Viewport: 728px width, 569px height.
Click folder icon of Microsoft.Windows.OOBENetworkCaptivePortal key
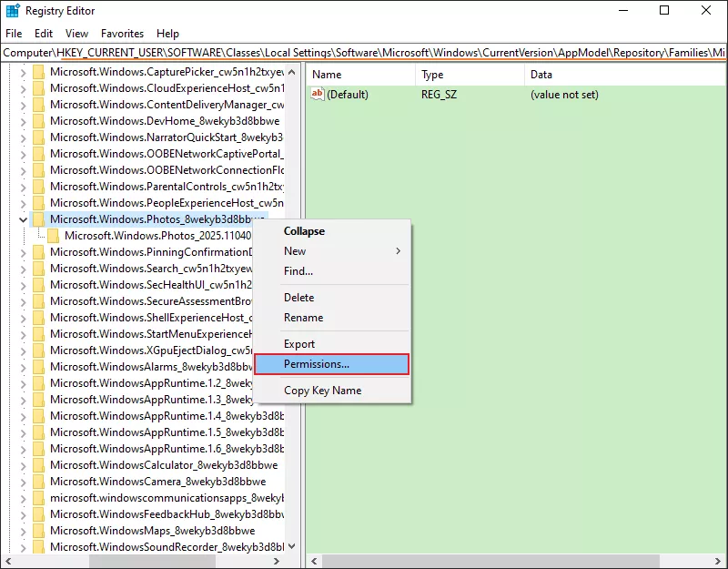click(39, 154)
